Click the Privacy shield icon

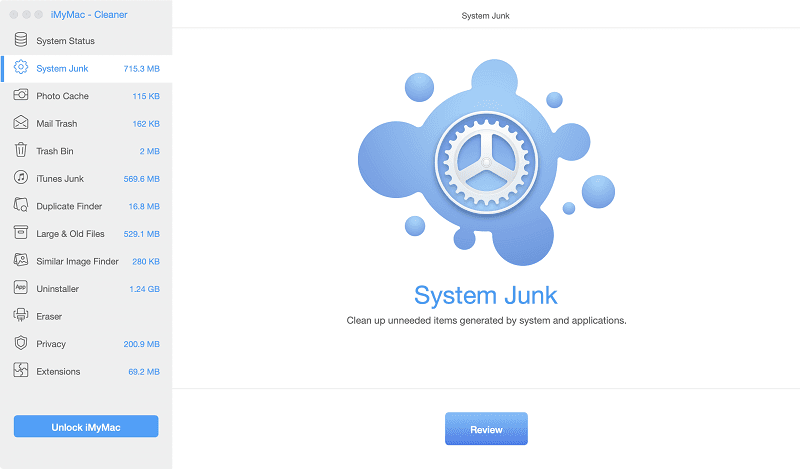[21, 342]
